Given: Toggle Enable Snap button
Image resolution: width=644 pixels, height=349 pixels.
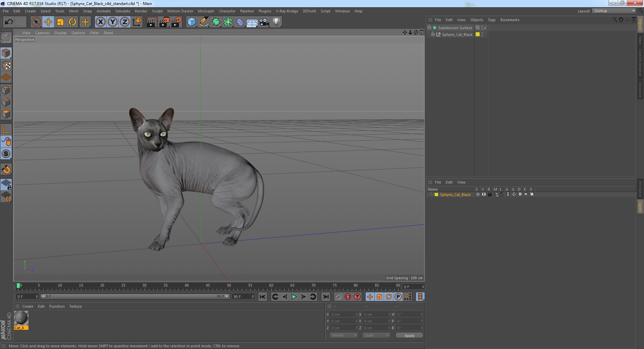Looking at the screenshot, I should pos(6,169).
